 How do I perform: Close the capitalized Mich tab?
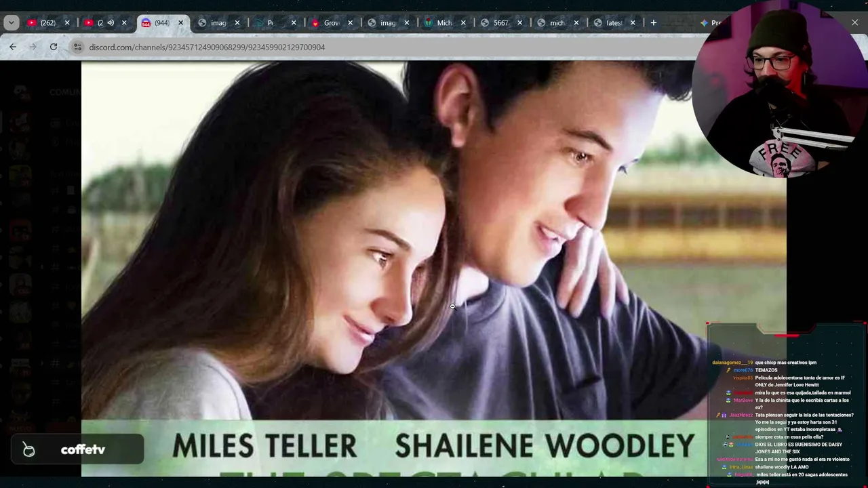click(x=463, y=22)
